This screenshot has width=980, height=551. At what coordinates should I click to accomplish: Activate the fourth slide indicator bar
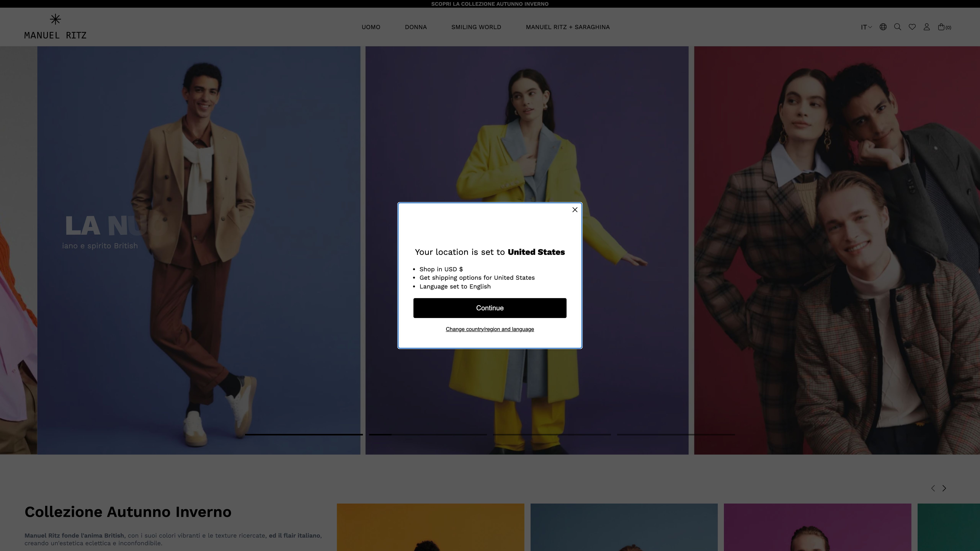pos(676,435)
